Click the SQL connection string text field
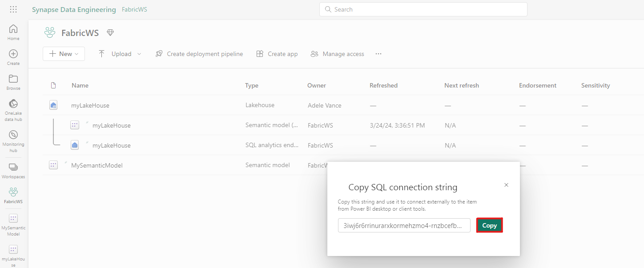Image resolution: width=644 pixels, height=268 pixels. (404, 225)
